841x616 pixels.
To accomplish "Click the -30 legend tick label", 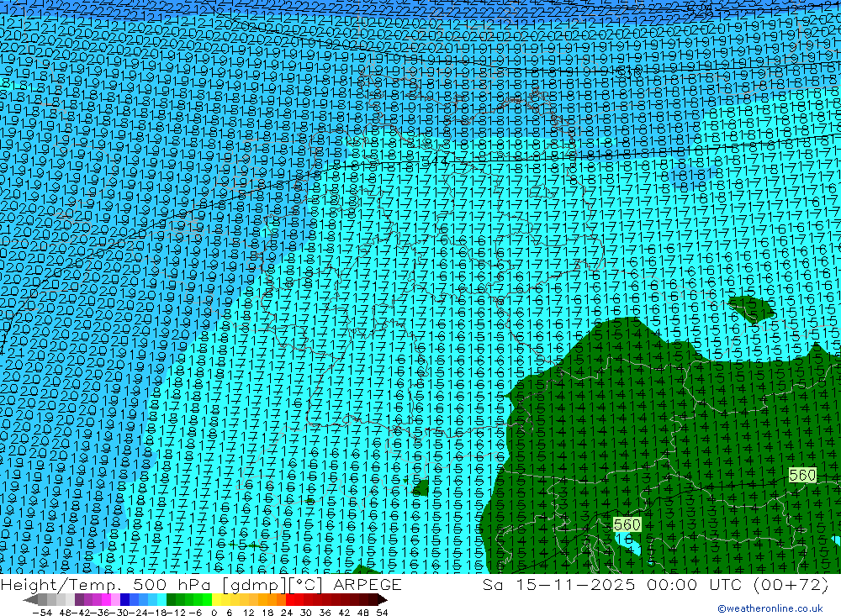I will pos(120,613).
